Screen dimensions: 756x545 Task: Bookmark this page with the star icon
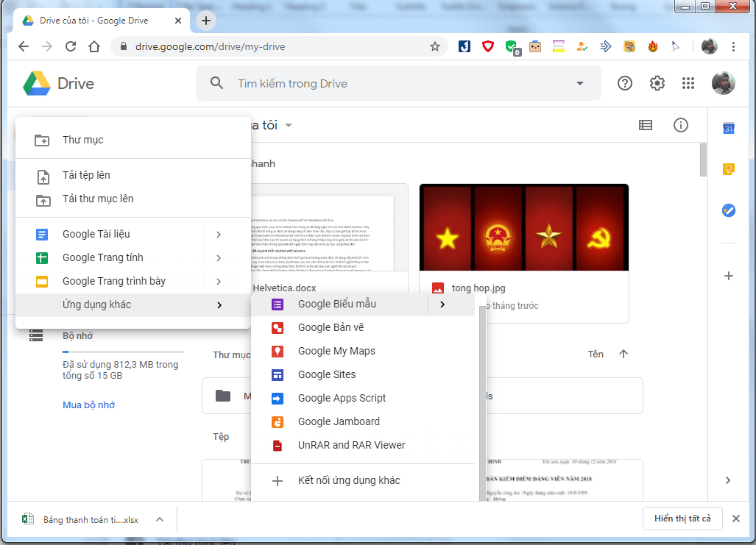tap(435, 47)
